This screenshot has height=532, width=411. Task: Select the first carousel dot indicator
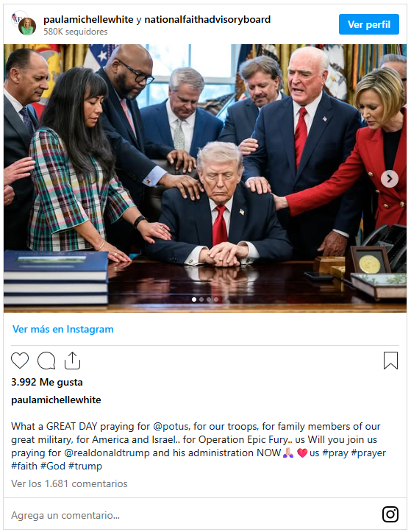click(x=194, y=299)
